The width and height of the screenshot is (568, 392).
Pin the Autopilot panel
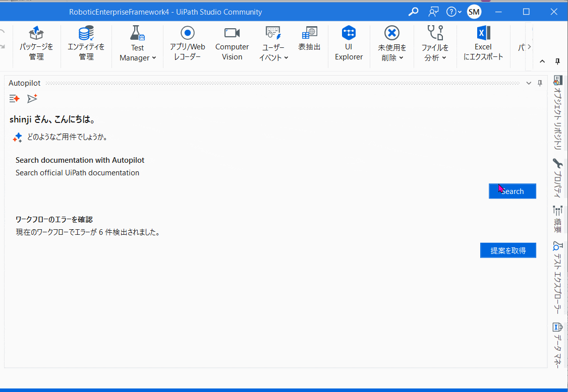click(x=540, y=83)
